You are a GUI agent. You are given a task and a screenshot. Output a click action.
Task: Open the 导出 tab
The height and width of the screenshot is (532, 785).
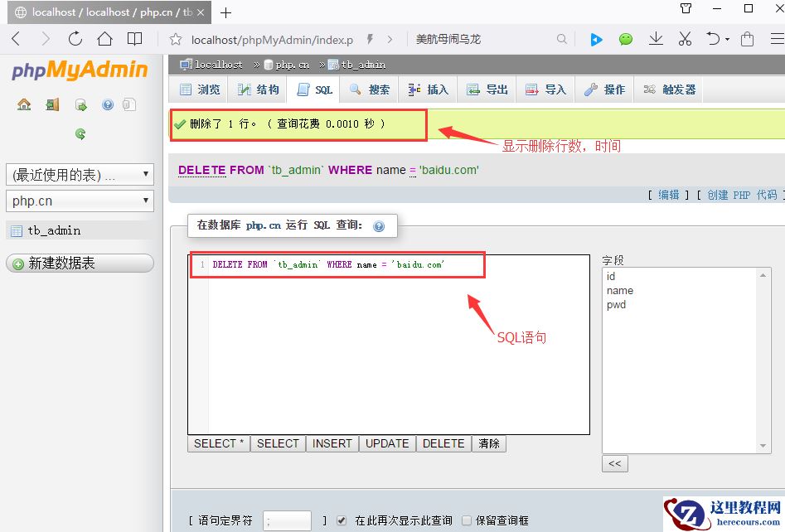487,89
